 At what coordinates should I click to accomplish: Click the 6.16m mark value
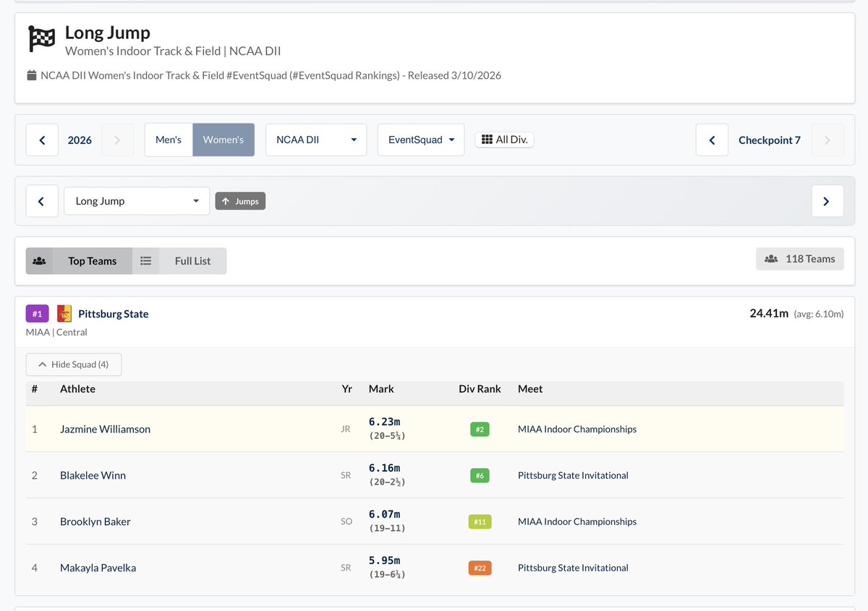[384, 468]
